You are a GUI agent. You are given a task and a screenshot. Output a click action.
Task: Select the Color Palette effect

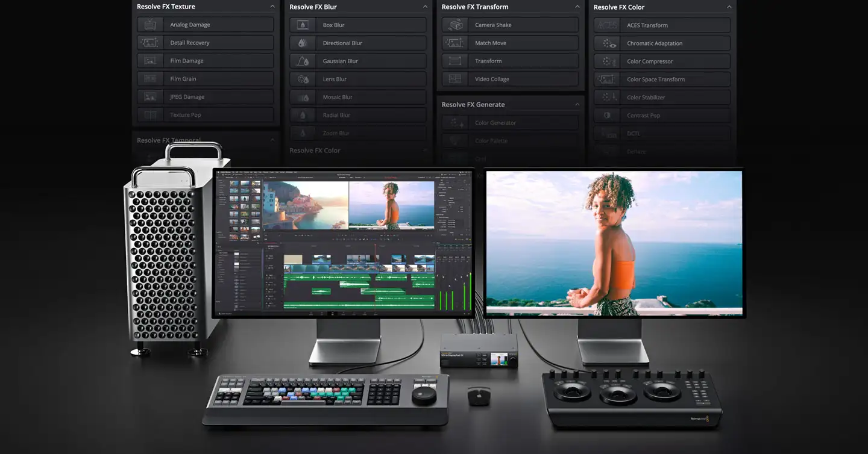(x=510, y=141)
